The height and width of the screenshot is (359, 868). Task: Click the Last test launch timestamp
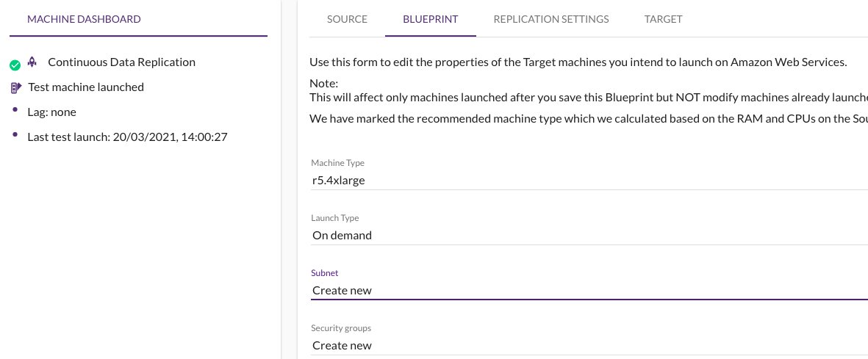[127, 137]
